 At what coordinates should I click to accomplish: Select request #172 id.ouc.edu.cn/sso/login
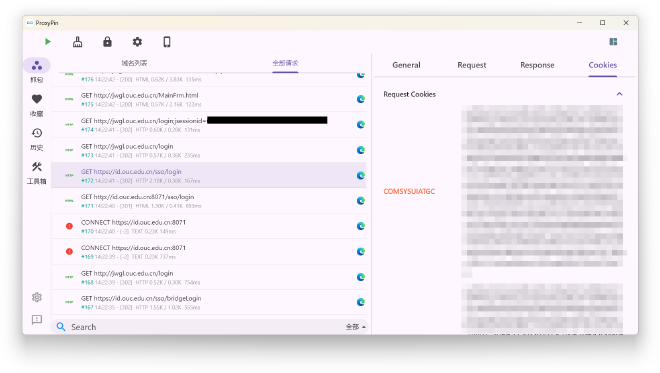[209, 176]
